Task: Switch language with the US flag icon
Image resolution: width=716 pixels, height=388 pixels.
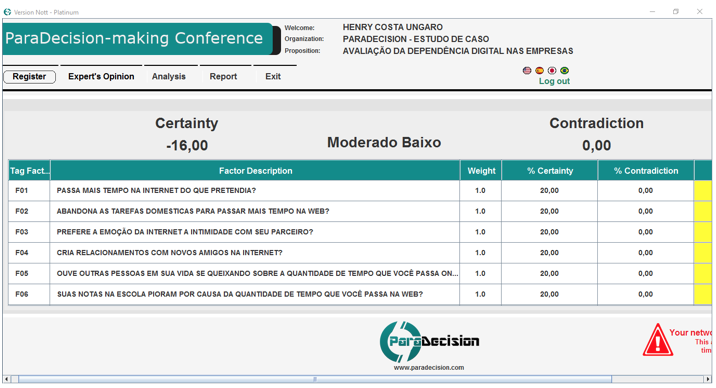Action: pyautogui.click(x=527, y=70)
